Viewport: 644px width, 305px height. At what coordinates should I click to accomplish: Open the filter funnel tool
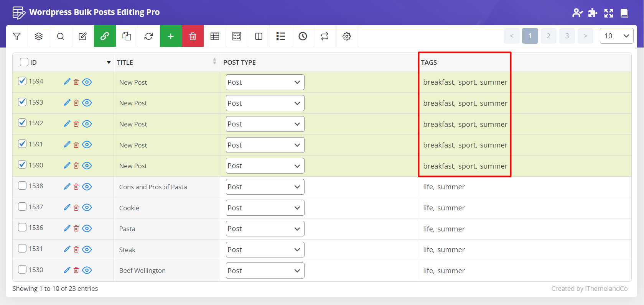point(17,36)
